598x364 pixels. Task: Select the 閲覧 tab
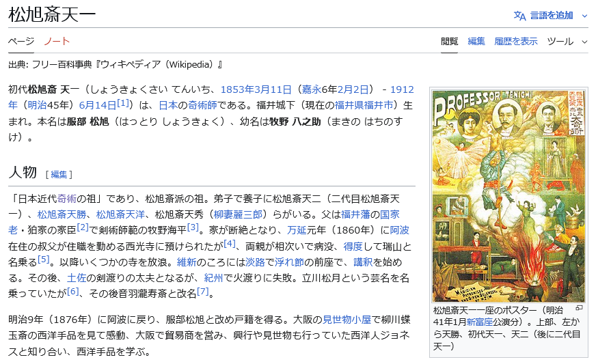click(449, 41)
